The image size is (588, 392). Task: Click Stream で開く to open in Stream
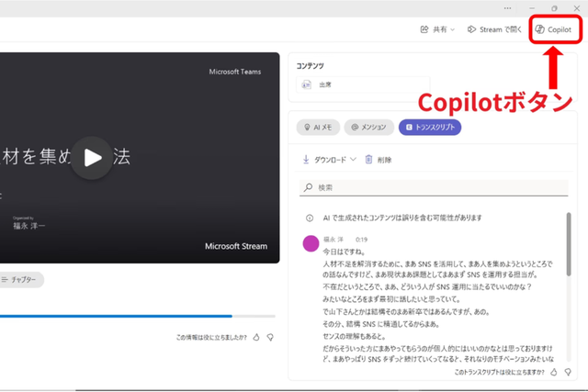click(490, 29)
